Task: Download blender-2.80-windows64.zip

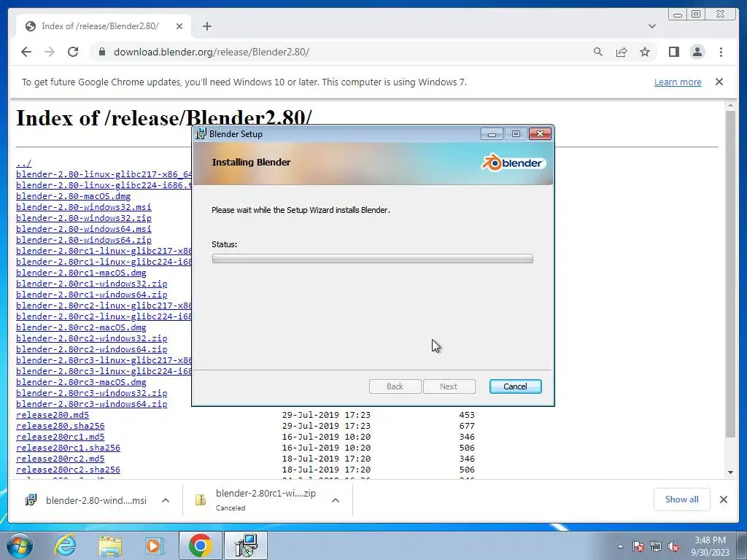Action: click(83, 240)
